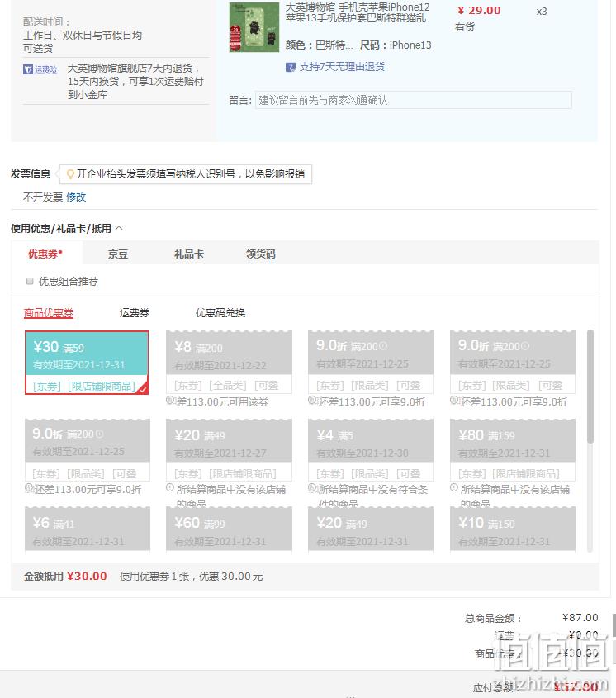Click the page's vertical scrollbar thumb
This screenshot has width=616, height=698.
click(x=614, y=625)
